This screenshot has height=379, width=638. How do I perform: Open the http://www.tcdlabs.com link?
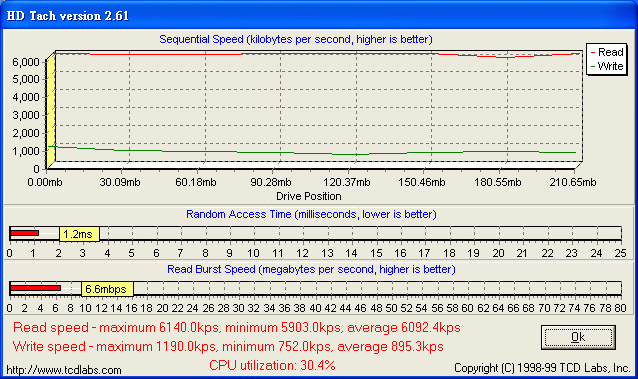tap(64, 370)
